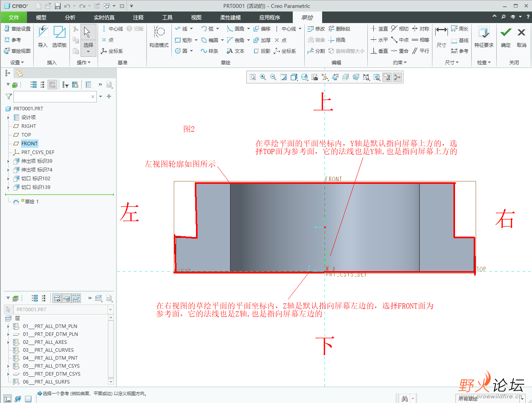532x403 pixels.
Task: Switch to the 模型 ribbon tab
Action: pos(41,17)
